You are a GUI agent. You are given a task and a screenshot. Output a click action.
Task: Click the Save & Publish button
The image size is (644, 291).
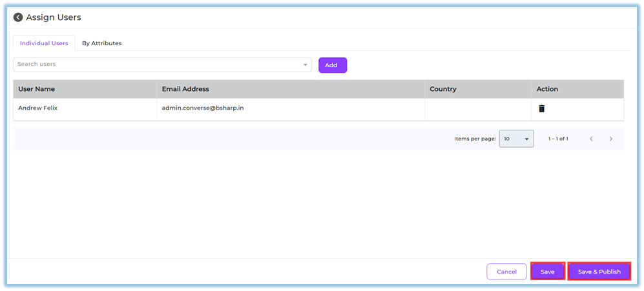pyautogui.click(x=599, y=272)
